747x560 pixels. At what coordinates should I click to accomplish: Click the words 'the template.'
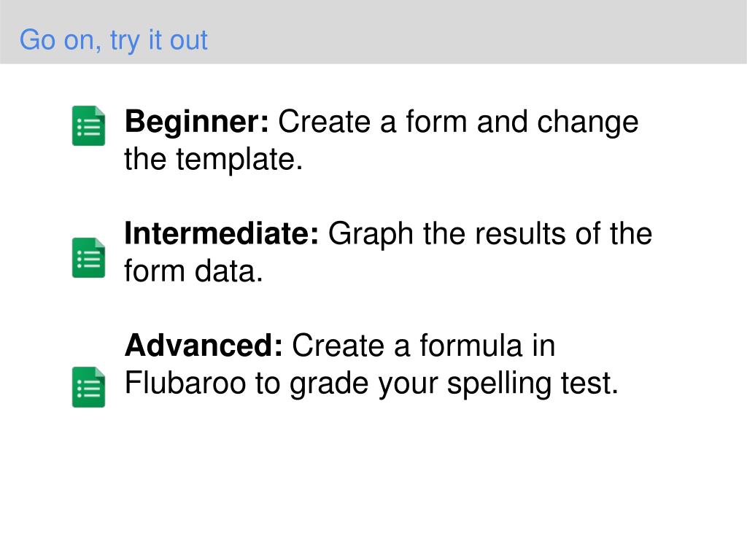point(214,159)
